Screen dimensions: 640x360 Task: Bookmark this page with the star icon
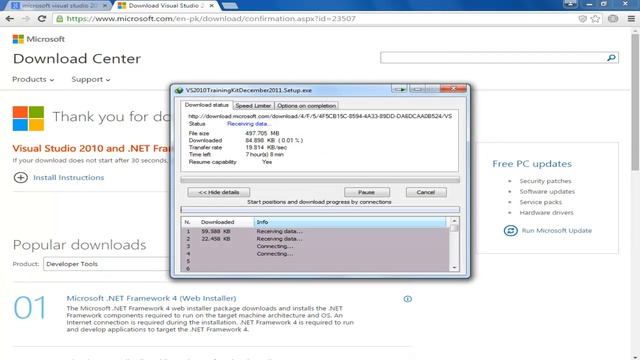click(596, 19)
